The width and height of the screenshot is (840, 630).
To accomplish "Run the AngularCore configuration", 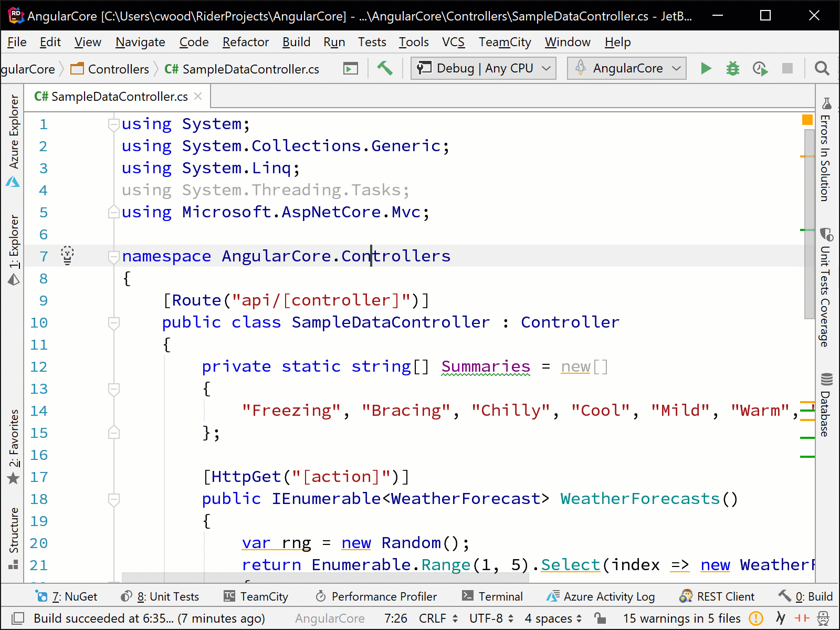I will coord(706,68).
